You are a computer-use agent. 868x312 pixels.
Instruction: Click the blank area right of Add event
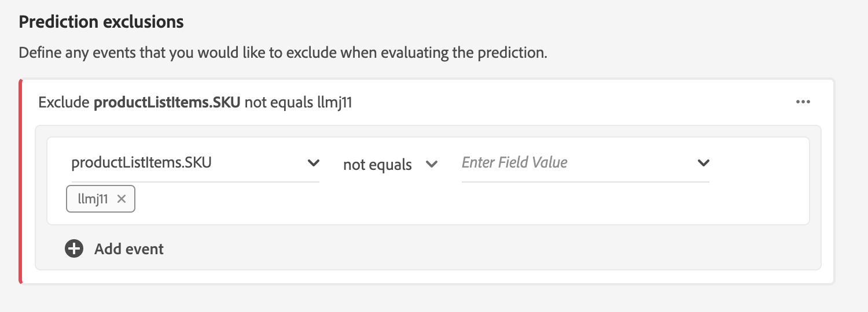(463, 249)
